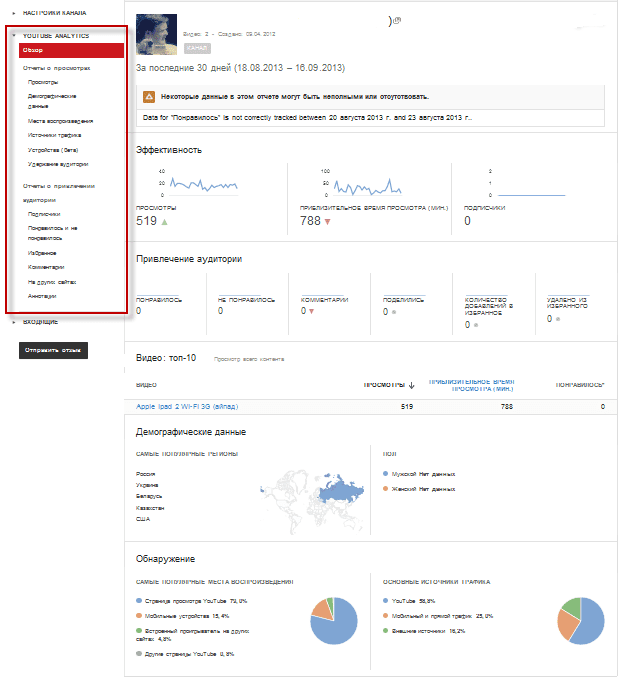The height and width of the screenshot is (680, 623).
Task: Open the Источники трафика report
Action: pyautogui.click(x=55, y=134)
